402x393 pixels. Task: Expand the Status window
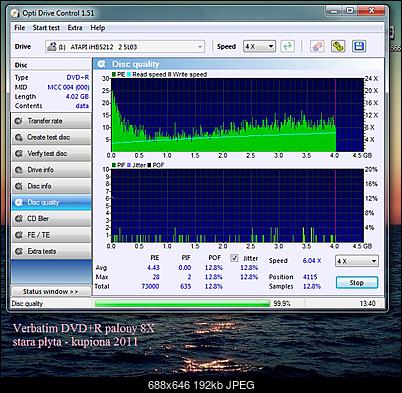point(51,291)
